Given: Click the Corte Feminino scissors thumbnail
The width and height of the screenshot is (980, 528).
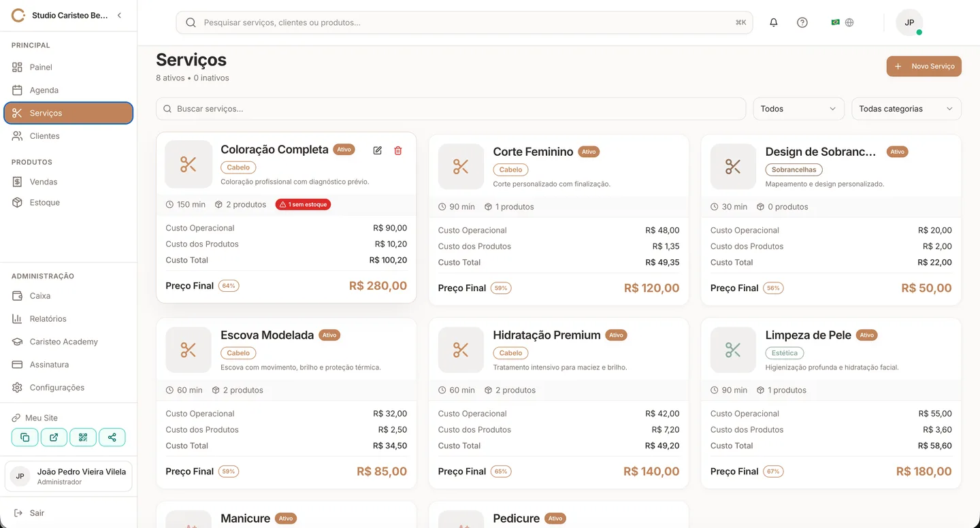Looking at the screenshot, I should 461,167.
